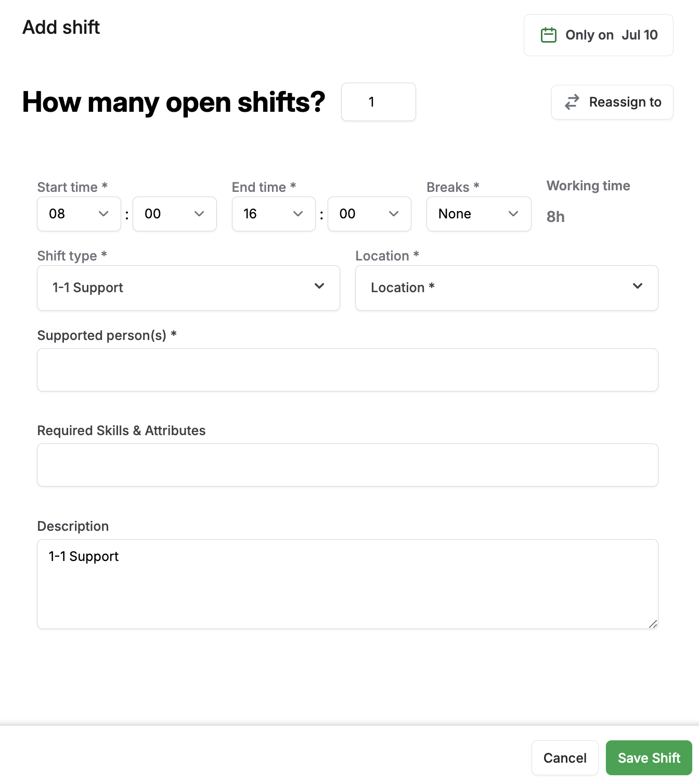Open the start minute chevron showing 00
Screen dimensions: 699x784
[199, 214]
